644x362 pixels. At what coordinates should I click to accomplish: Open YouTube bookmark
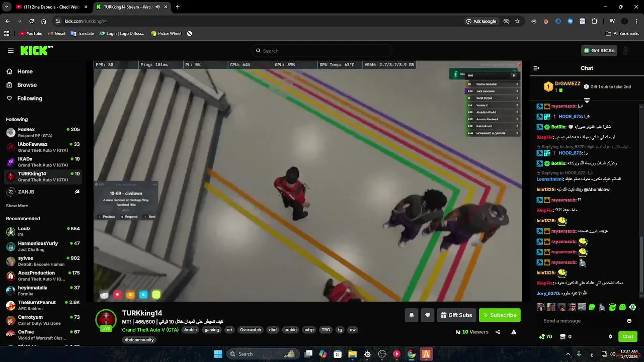(x=31, y=34)
